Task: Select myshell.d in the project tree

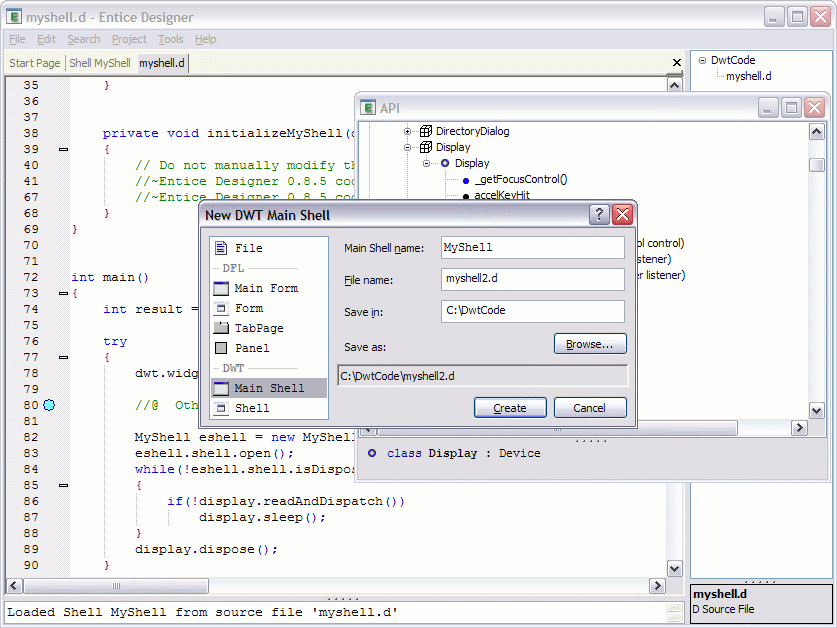Action: click(x=748, y=76)
